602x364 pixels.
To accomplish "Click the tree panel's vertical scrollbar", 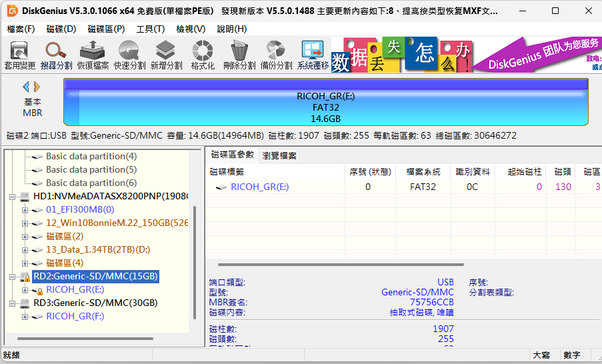I will click(195, 263).
